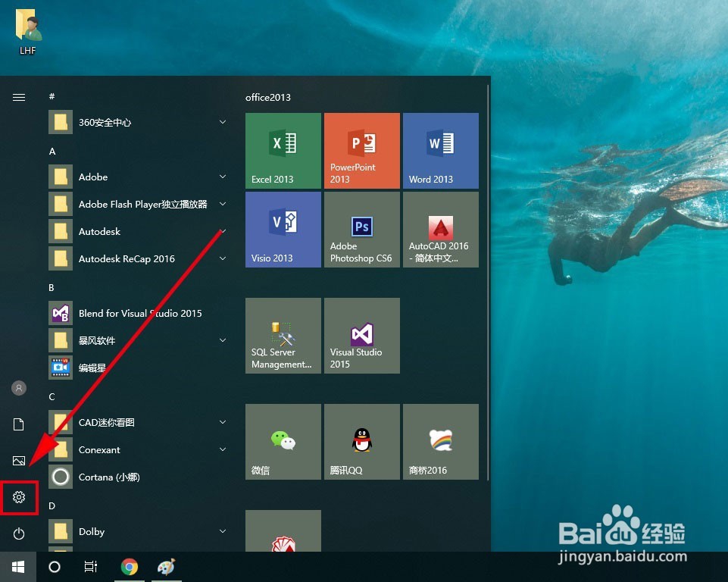The width and height of the screenshot is (728, 582).
Task: Click the Pictures icon in the sidebar
Action: pos(18,460)
